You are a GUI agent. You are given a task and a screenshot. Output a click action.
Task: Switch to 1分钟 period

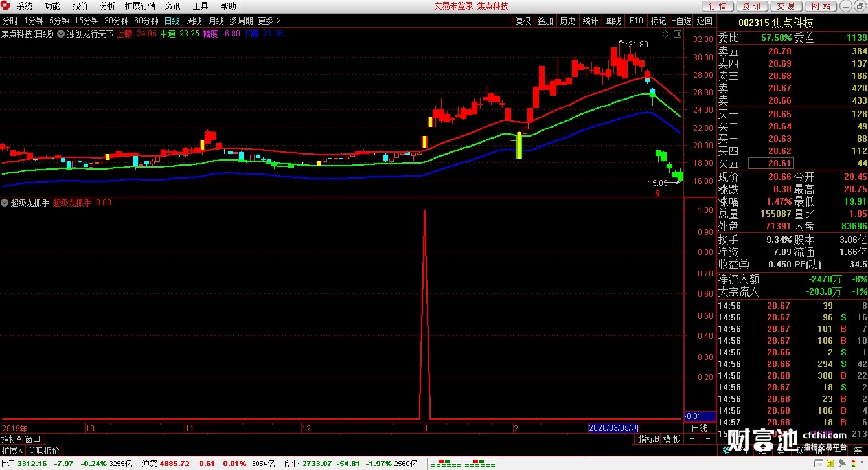coord(34,21)
